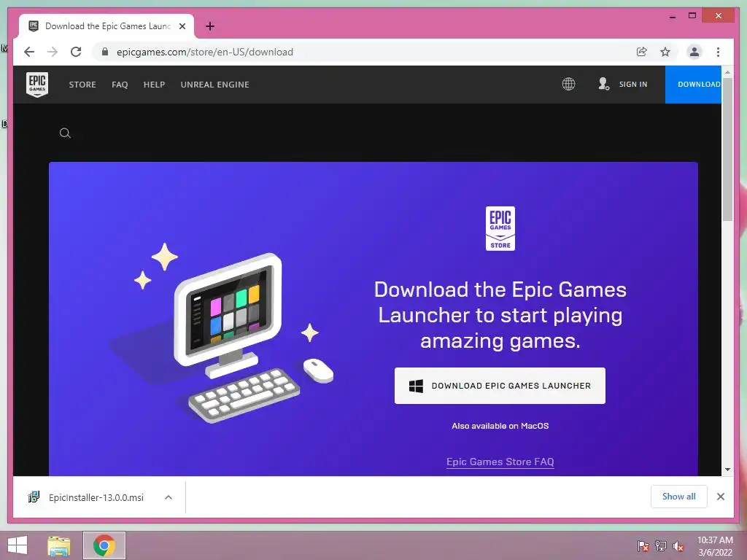This screenshot has width=747, height=560.
Task: Go back with Chrome's back arrow
Action: pos(29,52)
